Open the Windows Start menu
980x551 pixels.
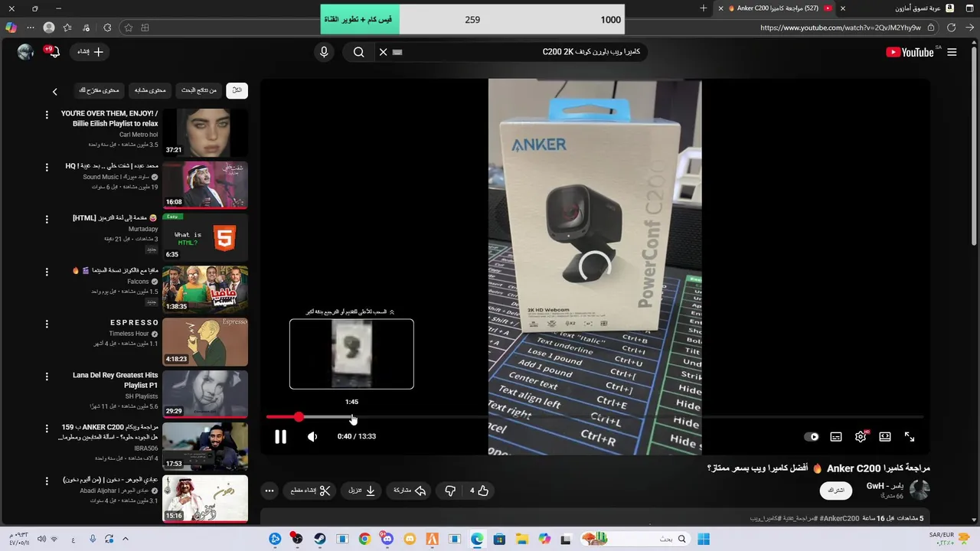point(704,539)
